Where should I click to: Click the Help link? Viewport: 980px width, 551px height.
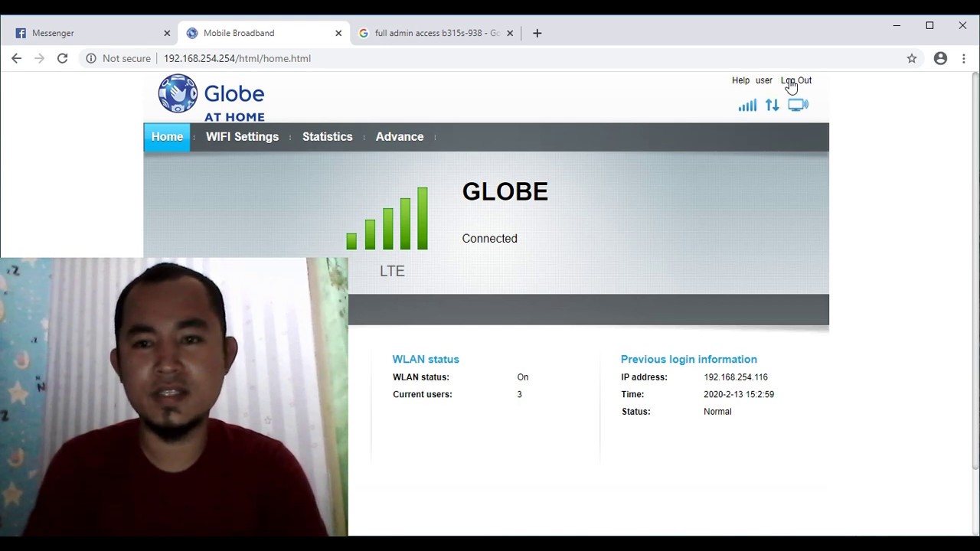[x=740, y=80]
